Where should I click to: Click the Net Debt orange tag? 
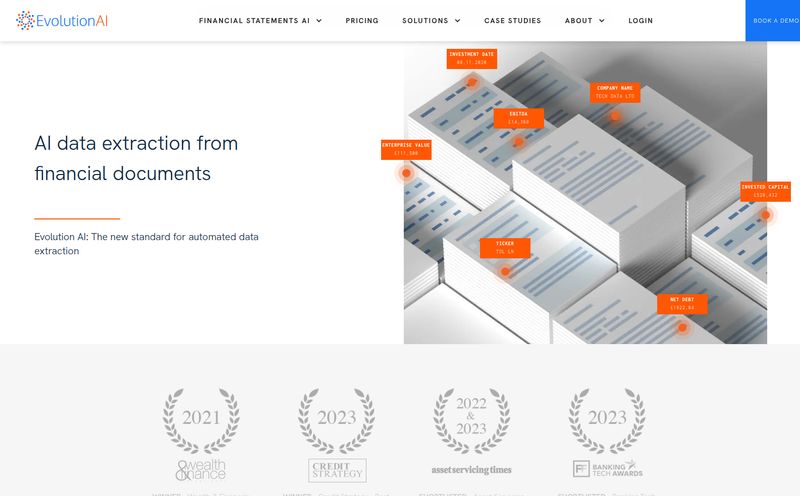pyautogui.click(x=682, y=304)
